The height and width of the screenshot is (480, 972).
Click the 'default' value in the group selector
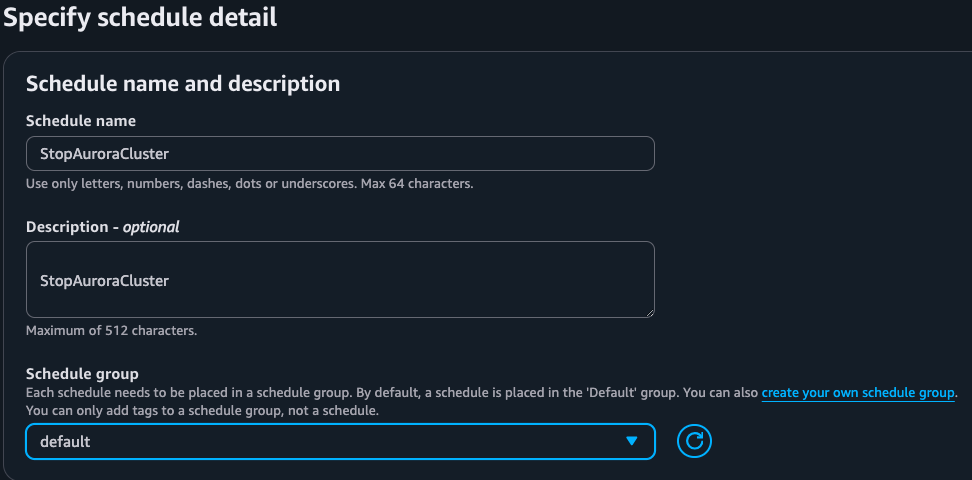[x=65, y=441]
